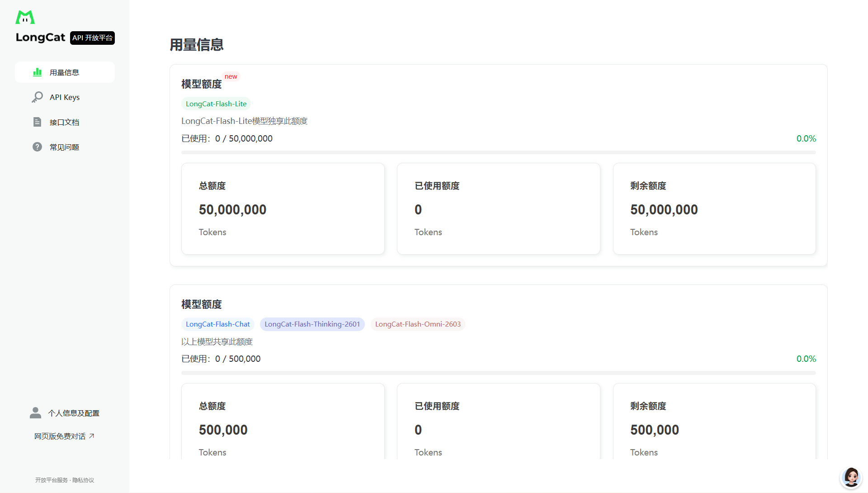
Task: Click the 剩余额度 500,000 value
Action: 655,430
